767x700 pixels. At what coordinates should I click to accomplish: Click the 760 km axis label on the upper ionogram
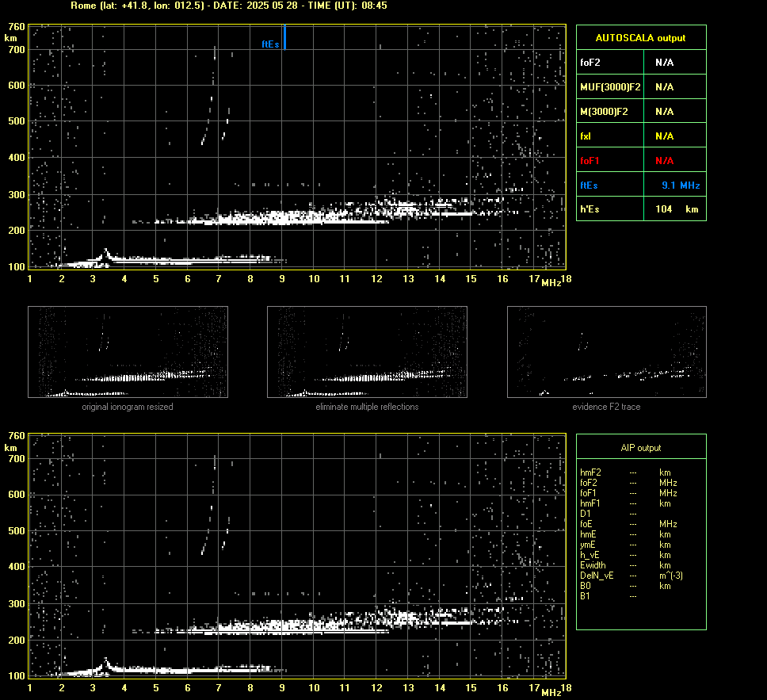pyautogui.click(x=16, y=27)
